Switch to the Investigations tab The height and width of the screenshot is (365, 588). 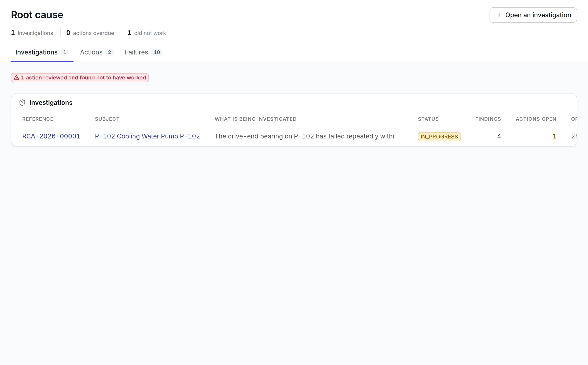click(42, 52)
